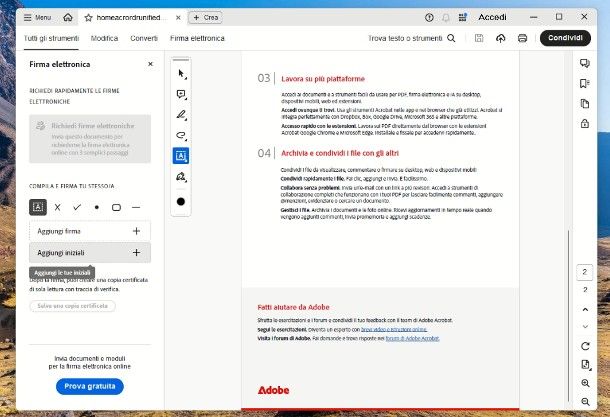
Task: Click the document vertical scrollbar
Action: (x=568, y=315)
